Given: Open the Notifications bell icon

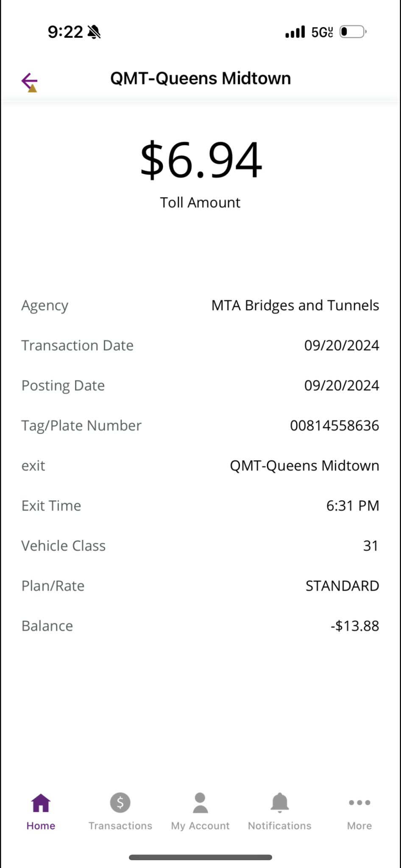Looking at the screenshot, I should click(280, 803).
